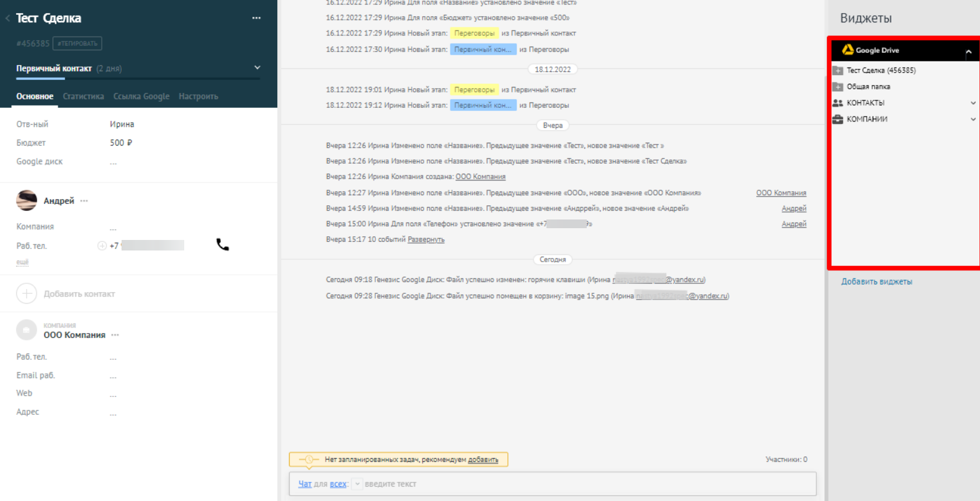Image resolution: width=980 pixels, height=501 pixels.
Task: Click email link in 09:18 Google Диск event
Action: [x=659, y=280]
